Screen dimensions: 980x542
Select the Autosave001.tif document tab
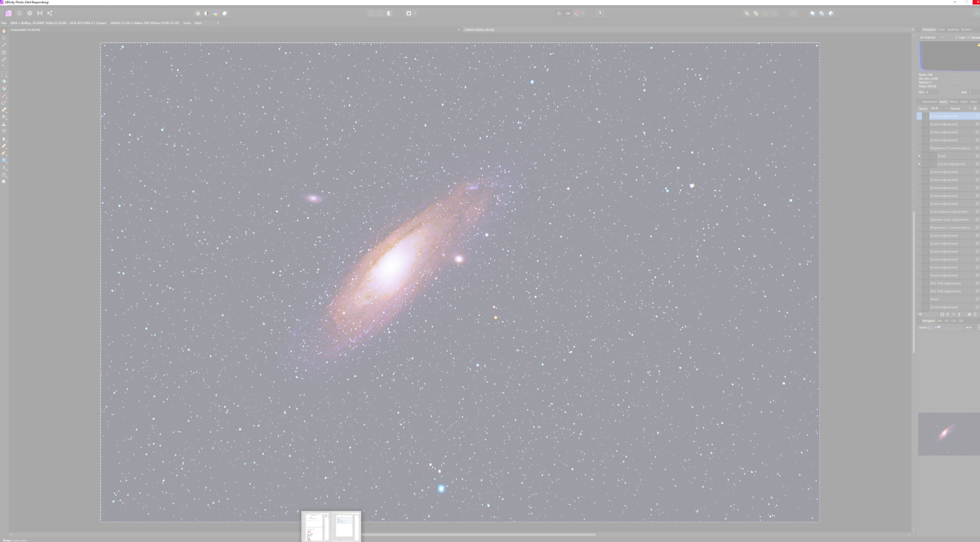(235, 30)
